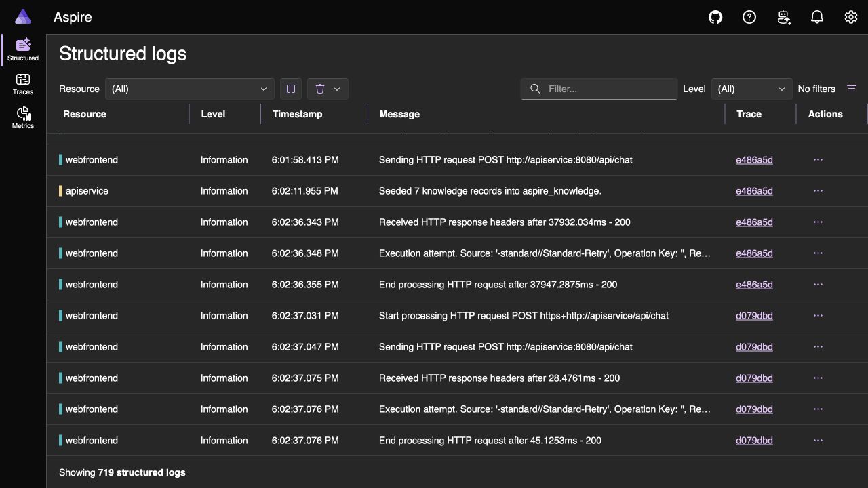This screenshot has width=868, height=488.
Task: Open actions menu for 6:02:36.355 PM row
Action: (818, 285)
